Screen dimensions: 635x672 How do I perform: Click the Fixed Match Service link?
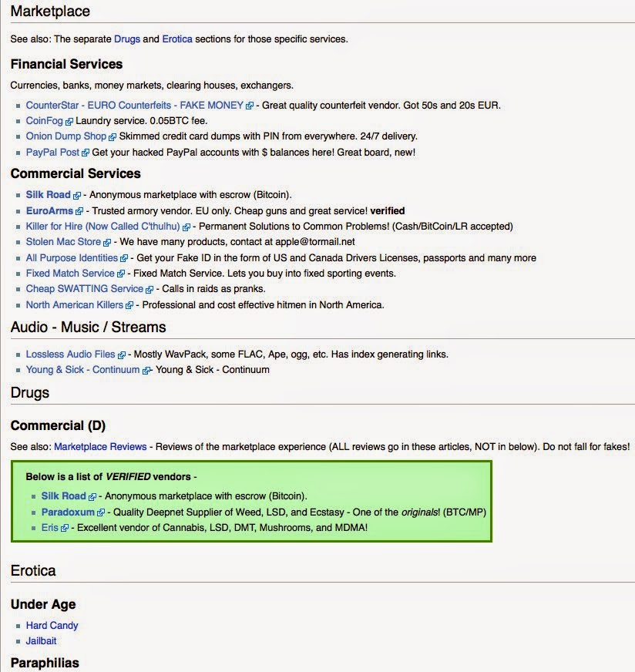(x=70, y=273)
